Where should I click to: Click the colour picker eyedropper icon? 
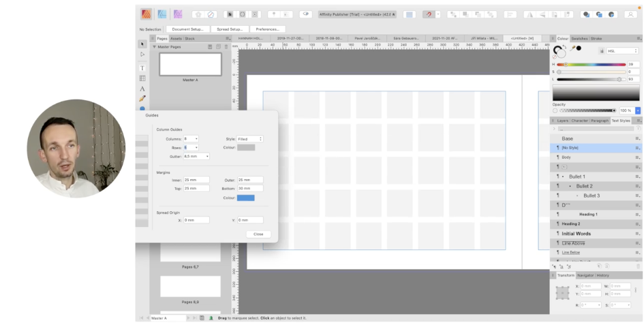click(x=572, y=49)
